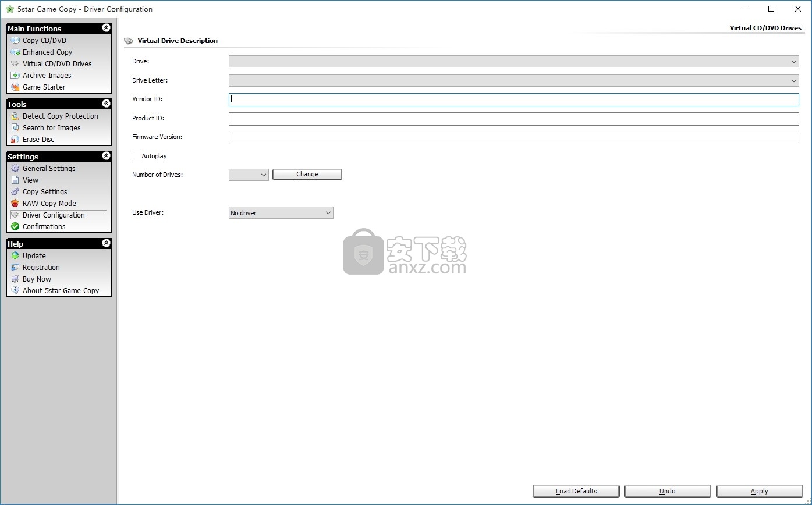Viewport: 812px width, 505px height.
Task: Select Search for Images tool
Action: [51, 127]
